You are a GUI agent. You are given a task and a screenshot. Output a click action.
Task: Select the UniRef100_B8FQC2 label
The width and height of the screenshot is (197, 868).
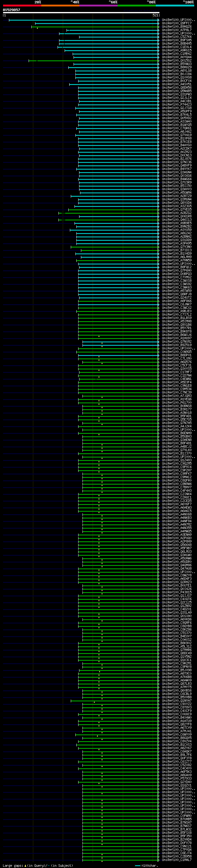tap(177, 267)
